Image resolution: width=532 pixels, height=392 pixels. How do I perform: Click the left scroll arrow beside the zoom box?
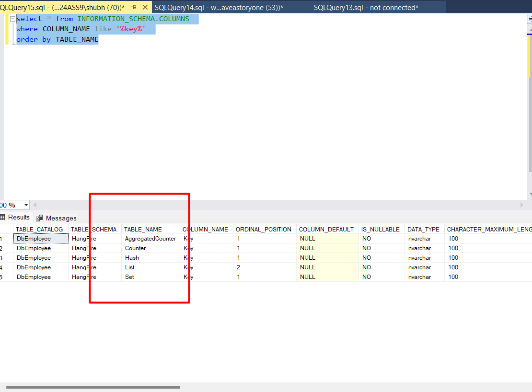tap(34, 205)
